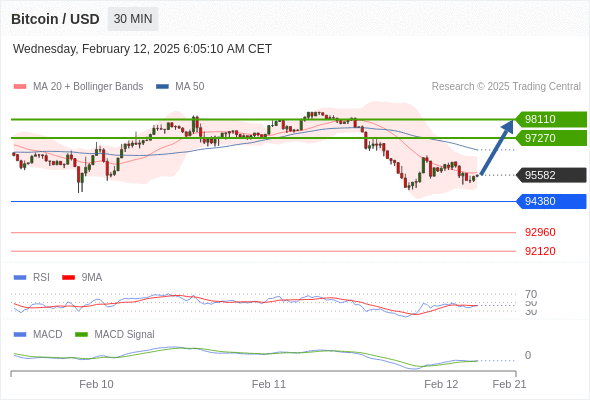This screenshot has width=590, height=400.
Task: Click the Feb 12 date axis label
Action: pyautogui.click(x=441, y=384)
